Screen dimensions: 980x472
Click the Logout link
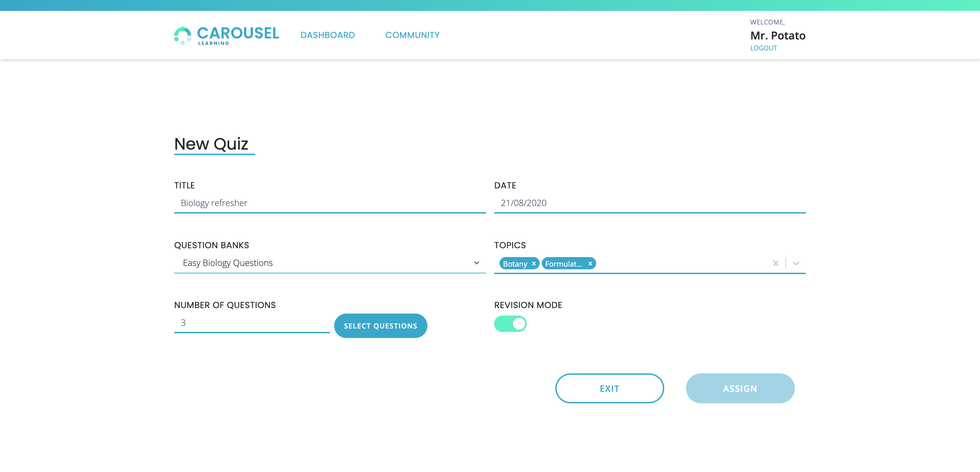763,48
